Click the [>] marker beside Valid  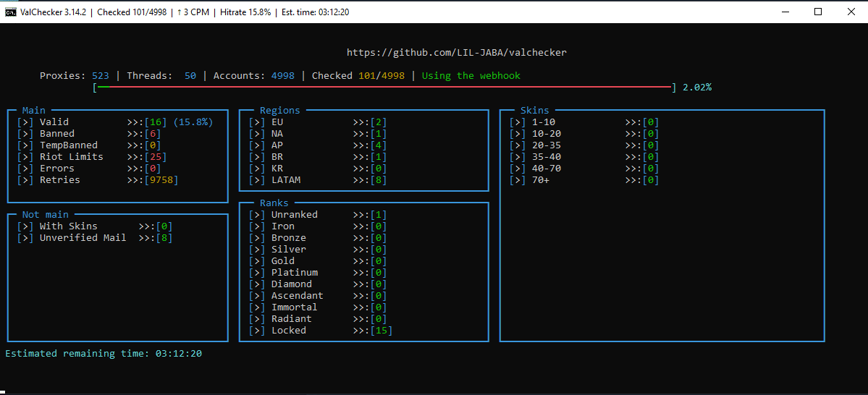coord(25,122)
